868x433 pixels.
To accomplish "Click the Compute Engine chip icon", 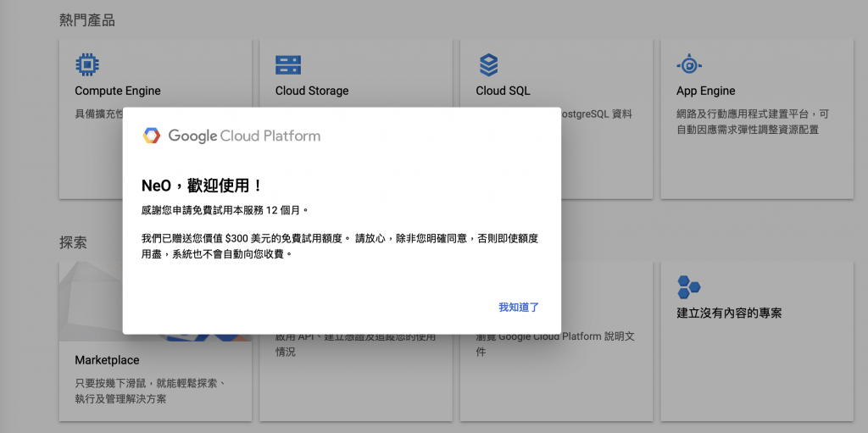I will (87, 64).
